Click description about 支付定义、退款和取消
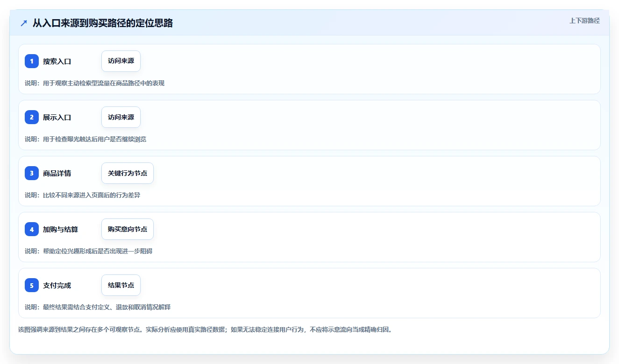Image resolution: width=619 pixels, height=364 pixels. pos(98,307)
